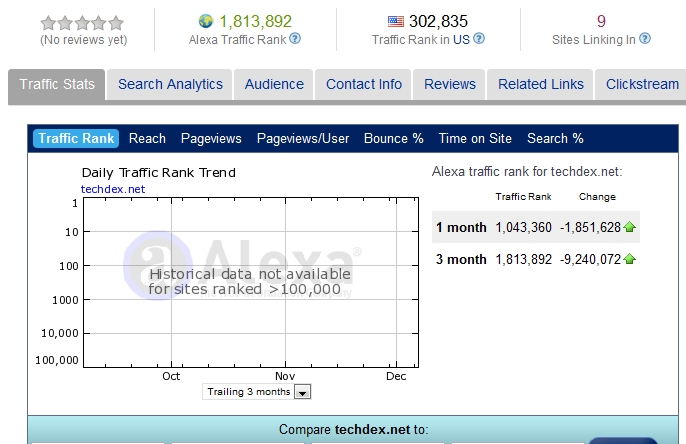This screenshot has height=444, width=686.
Task: Click the 1,043,360 traffic rank value
Action: click(523, 227)
